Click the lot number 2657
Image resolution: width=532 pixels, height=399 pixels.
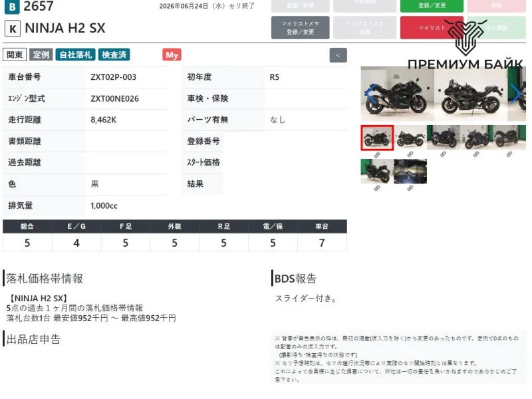pyautogui.click(x=39, y=6)
